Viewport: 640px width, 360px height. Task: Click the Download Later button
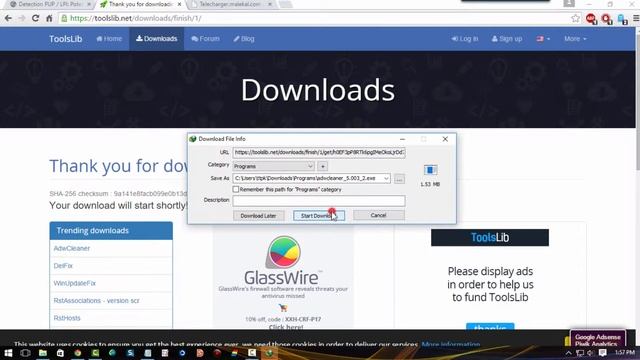click(258, 216)
